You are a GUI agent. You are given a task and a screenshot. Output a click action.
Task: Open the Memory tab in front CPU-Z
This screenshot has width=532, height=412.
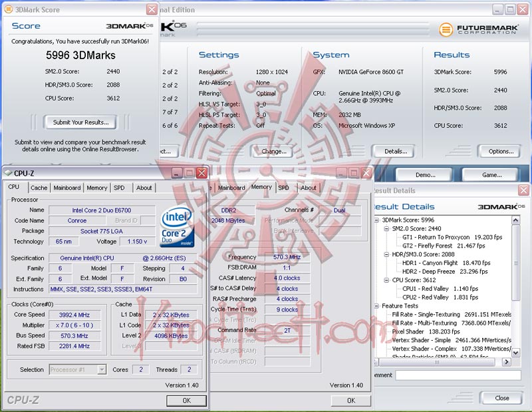pyautogui.click(x=96, y=188)
